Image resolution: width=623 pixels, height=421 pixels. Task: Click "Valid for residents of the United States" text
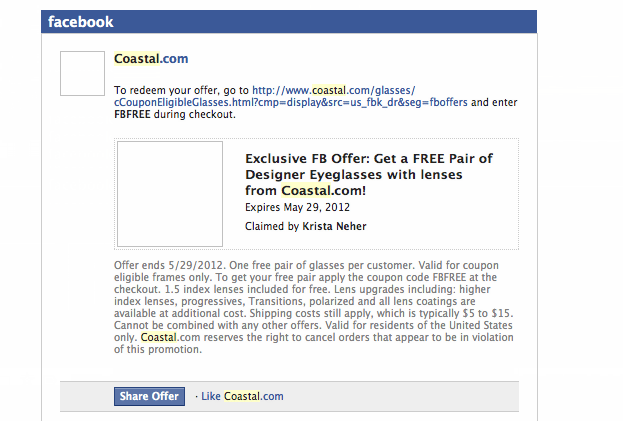pyautogui.click(x=438, y=325)
